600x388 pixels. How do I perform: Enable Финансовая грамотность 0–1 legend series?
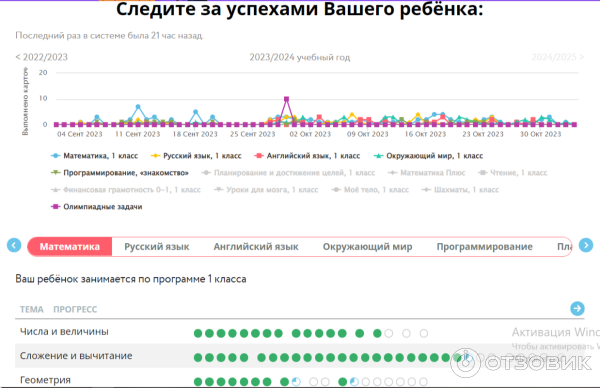coord(126,189)
